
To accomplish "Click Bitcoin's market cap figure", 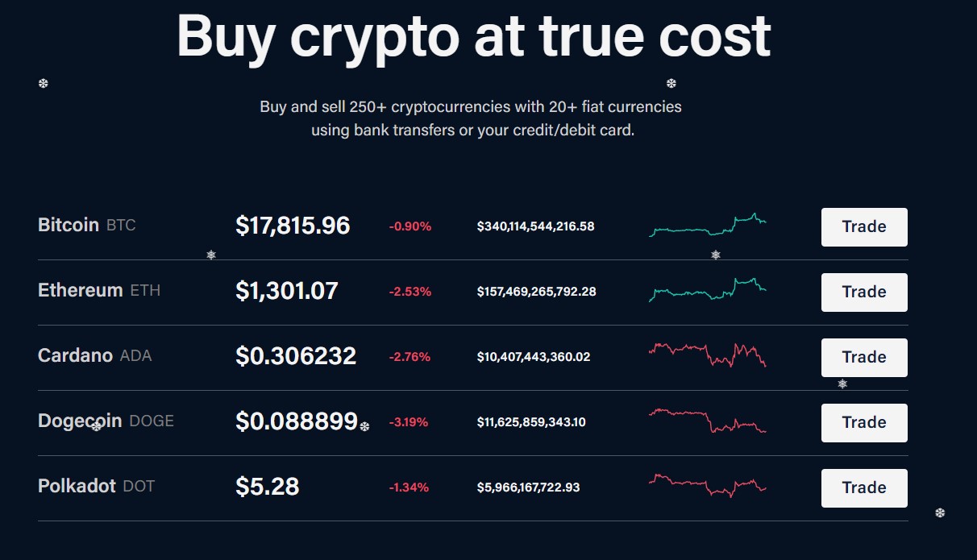I will 536,226.
